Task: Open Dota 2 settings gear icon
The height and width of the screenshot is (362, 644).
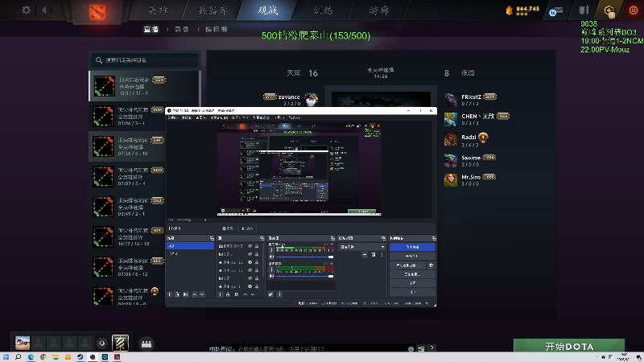Action: click(26, 10)
